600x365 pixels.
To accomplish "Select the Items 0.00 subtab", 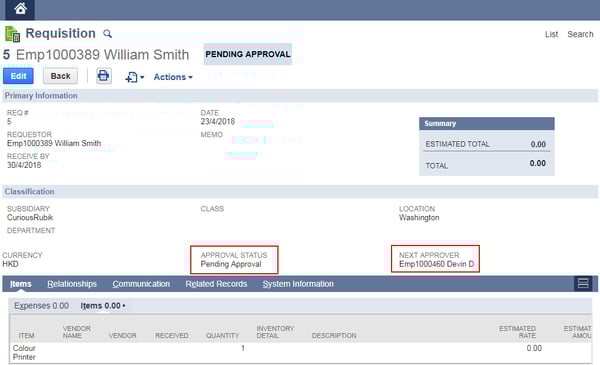I will pyautogui.click(x=103, y=306).
